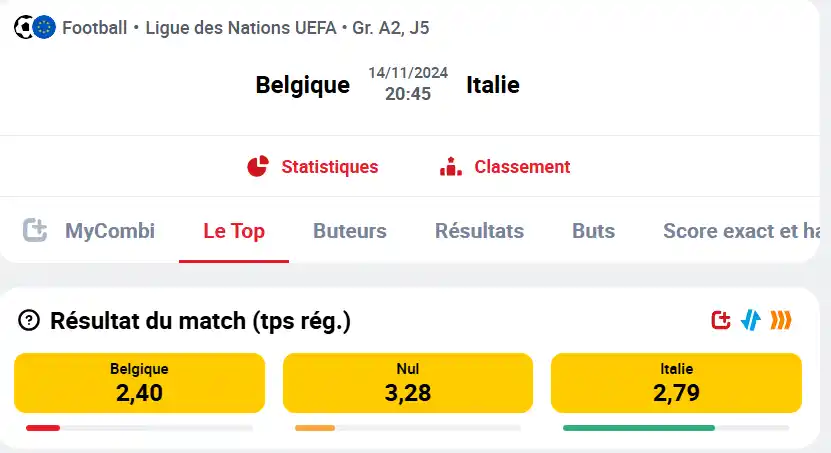Select Belgique odds 2,40
This screenshot has height=453, width=831.
pos(139,383)
